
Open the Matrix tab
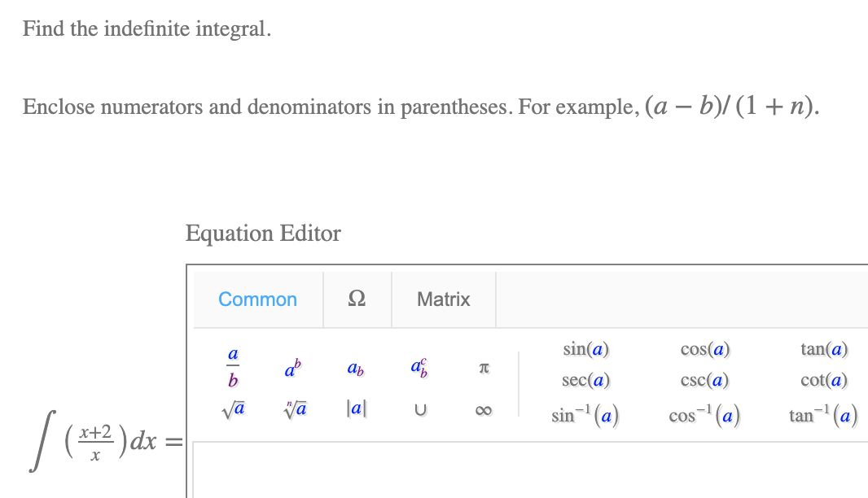(443, 299)
